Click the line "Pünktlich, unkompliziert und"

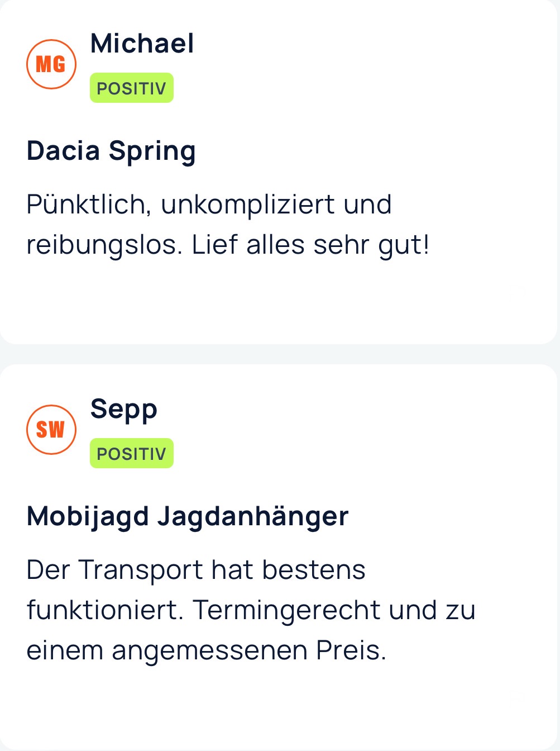click(x=209, y=205)
